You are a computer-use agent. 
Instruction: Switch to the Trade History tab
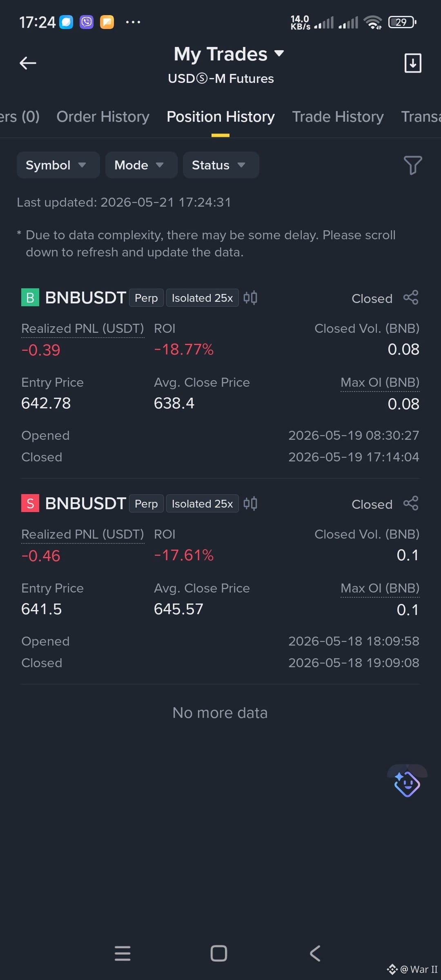338,117
